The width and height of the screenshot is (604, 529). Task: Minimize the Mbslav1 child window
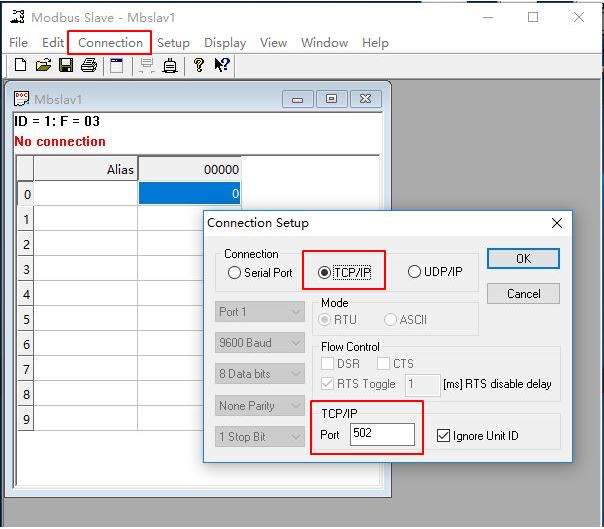click(297, 99)
